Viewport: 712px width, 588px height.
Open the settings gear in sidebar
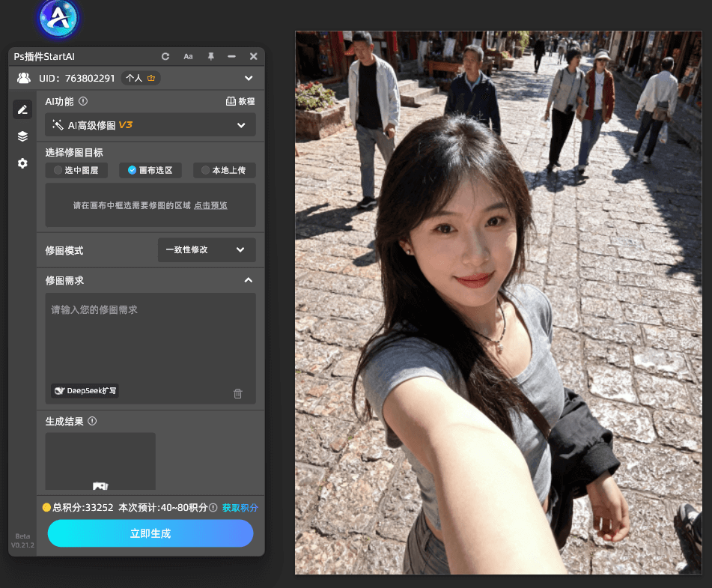(22, 163)
